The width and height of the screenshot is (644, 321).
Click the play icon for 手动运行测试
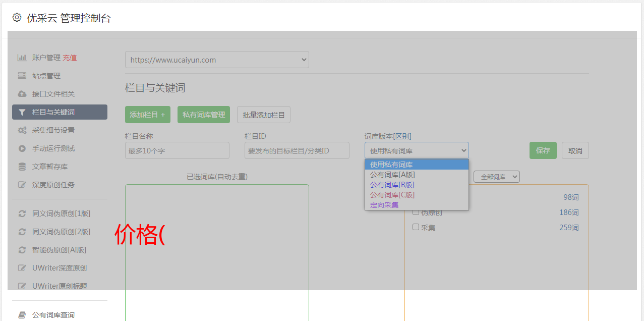[x=22, y=148]
